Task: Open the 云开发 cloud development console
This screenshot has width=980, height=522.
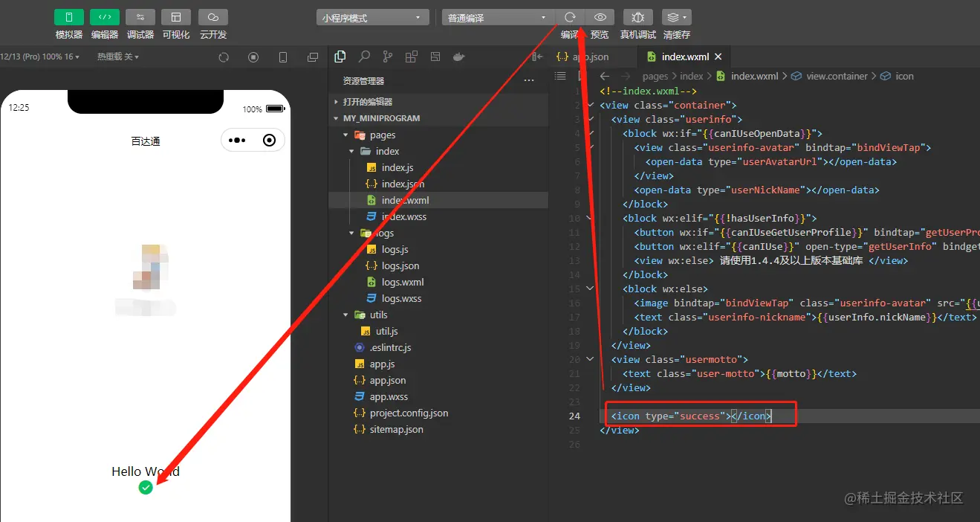Action: (213, 17)
